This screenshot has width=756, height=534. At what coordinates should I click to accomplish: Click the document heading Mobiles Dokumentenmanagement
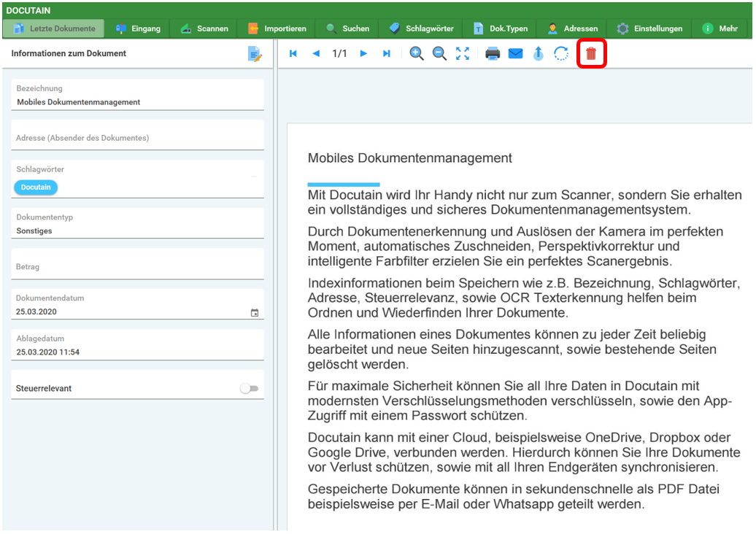pyautogui.click(x=410, y=158)
